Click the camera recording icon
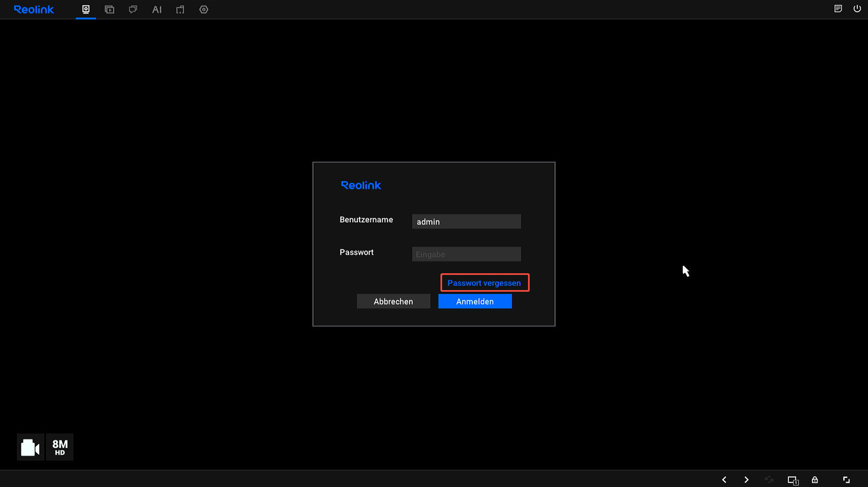Viewport: 868px width, 487px height. coord(30,447)
